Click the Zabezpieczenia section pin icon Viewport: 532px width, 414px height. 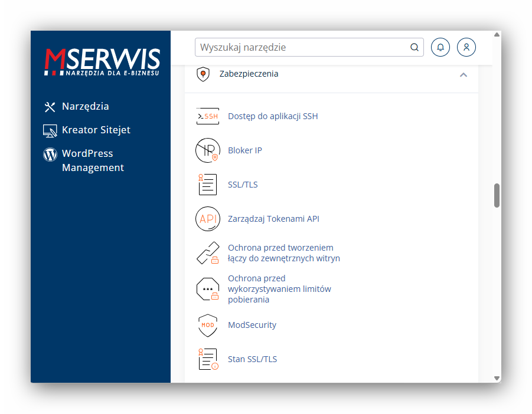pyautogui.click(x=203, y=74)
